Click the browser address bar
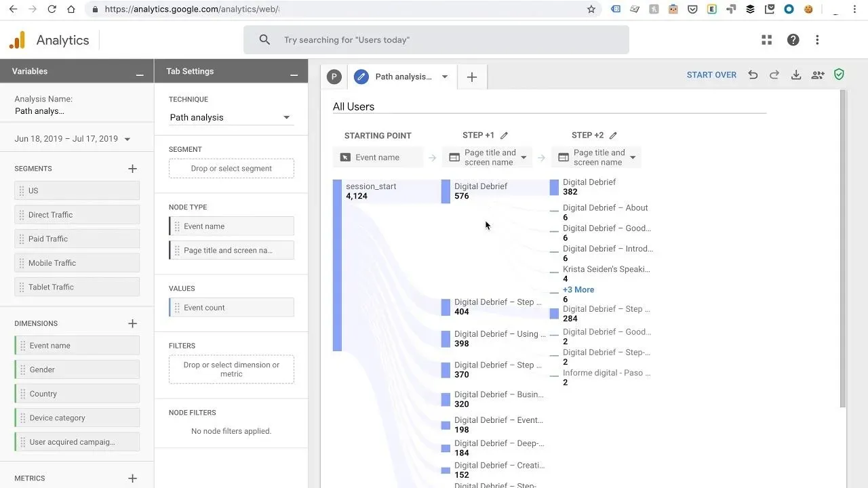The width and height of the screenshot is (868, 488). (339, 9)
